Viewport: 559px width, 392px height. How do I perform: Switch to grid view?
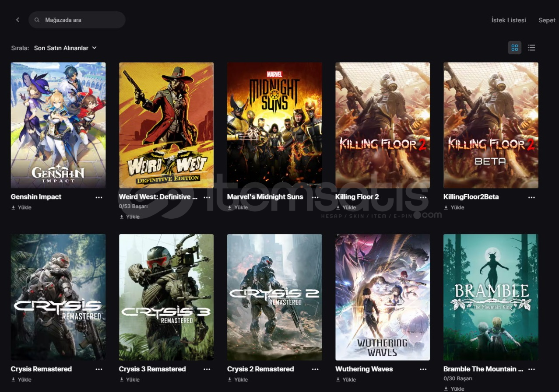[x=514, y=48]
